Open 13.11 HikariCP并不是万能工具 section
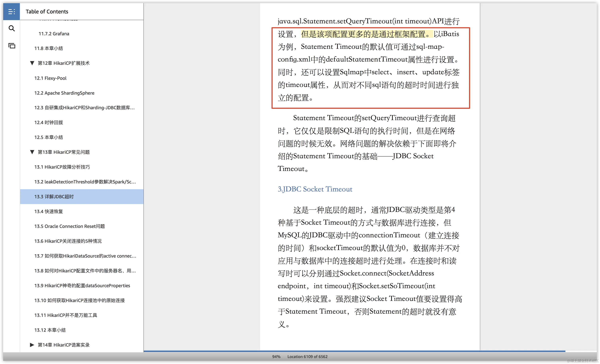600x364 pixels. click(65, 315)
